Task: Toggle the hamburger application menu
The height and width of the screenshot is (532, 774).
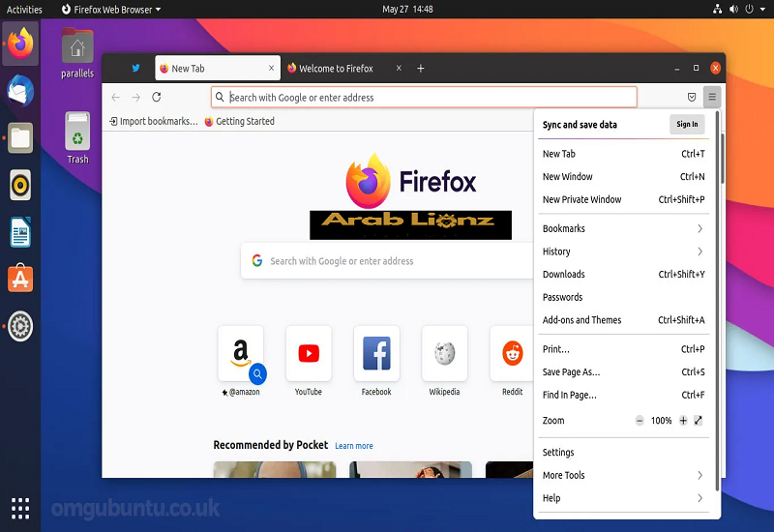Action: click(712, 97)
